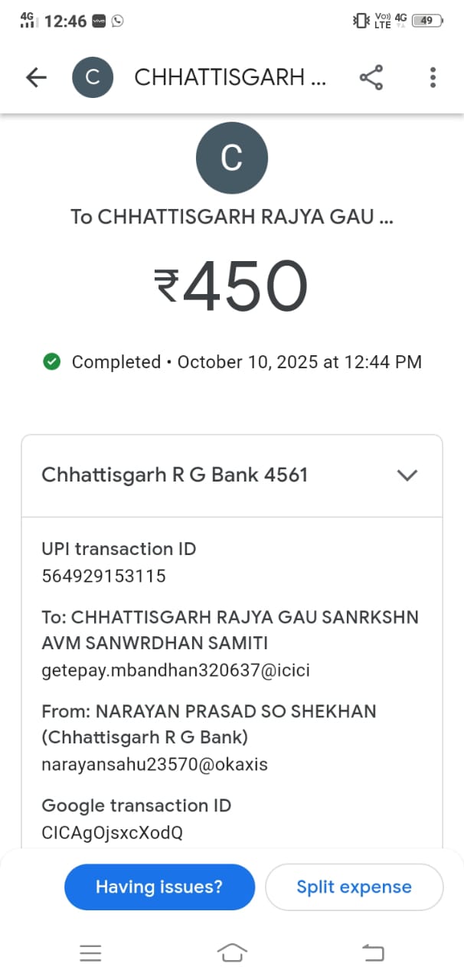Image resolution: width=464 pixels, height=980 pixels.
Task: Tap the large C profile avatar
Action: click(232, 158)
